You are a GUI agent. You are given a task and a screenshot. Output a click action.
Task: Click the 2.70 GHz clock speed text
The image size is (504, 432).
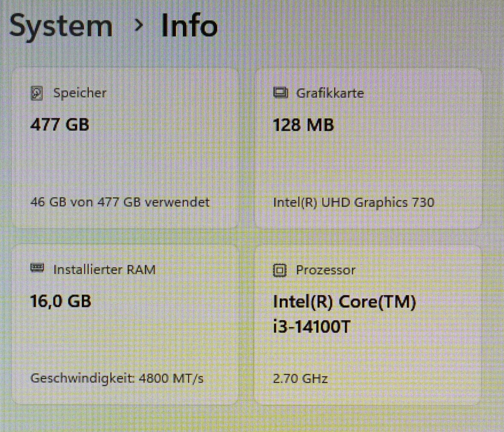[301, 379]
